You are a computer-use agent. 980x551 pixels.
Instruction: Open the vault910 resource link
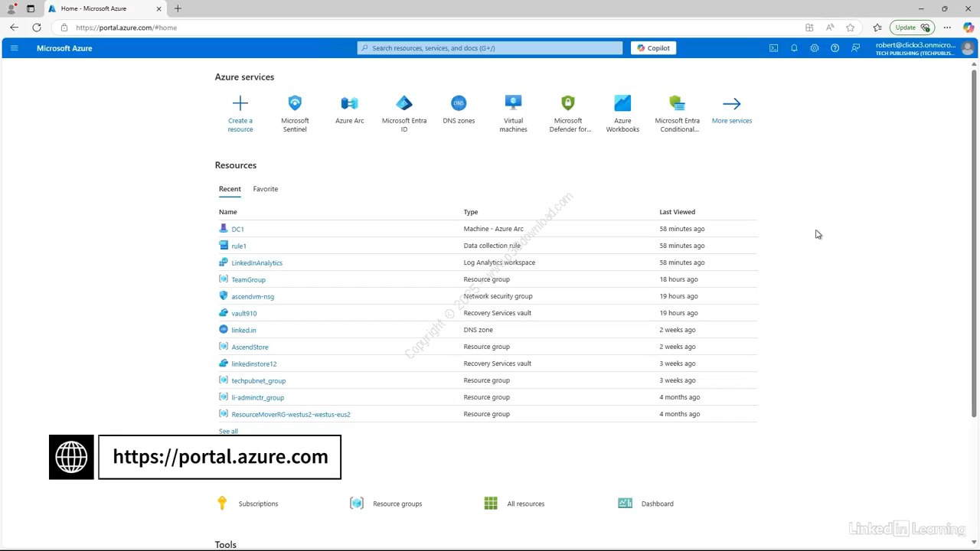(x=244, y=313)
